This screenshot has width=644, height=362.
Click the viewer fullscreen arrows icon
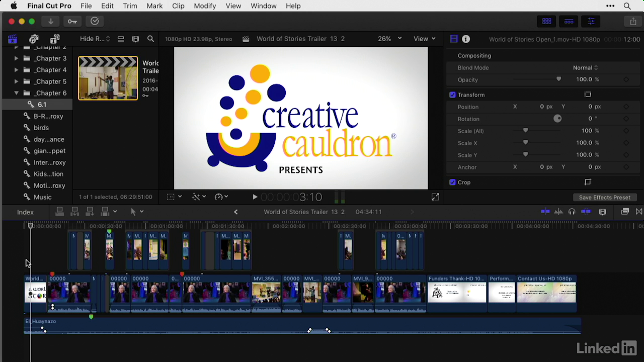click(x=435, y=197)
